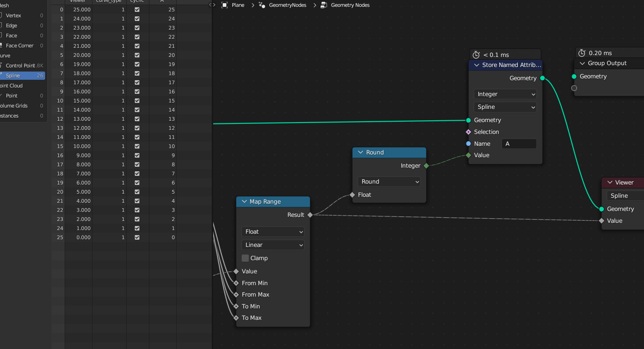
Task: Select the Face Corner domain
Action: [x=22, y=46]
